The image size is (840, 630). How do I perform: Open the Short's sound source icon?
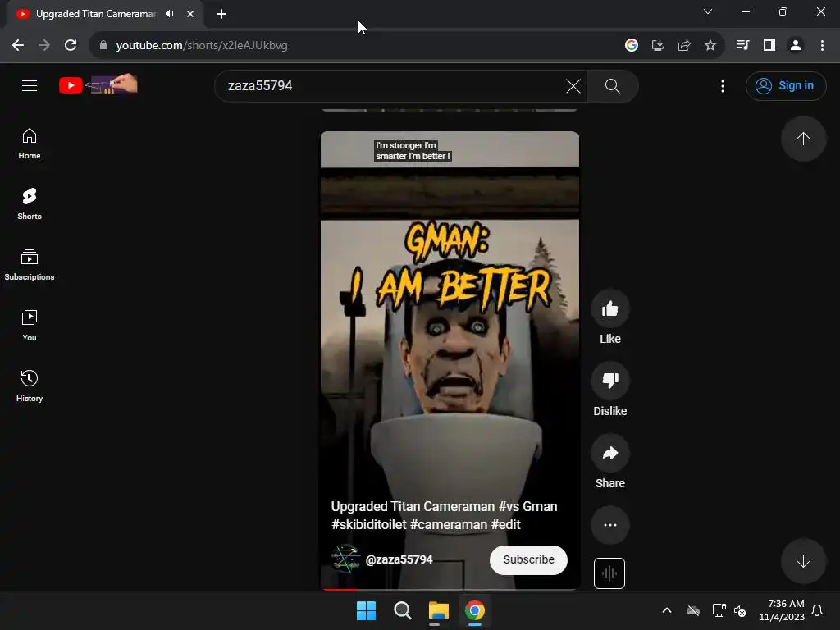click(x=609, y=573)
